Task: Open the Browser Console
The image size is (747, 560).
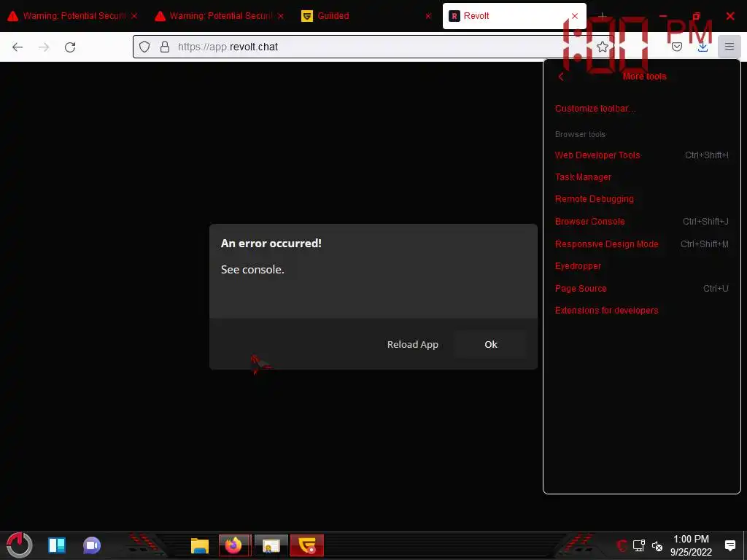Action: click(642, 222)
